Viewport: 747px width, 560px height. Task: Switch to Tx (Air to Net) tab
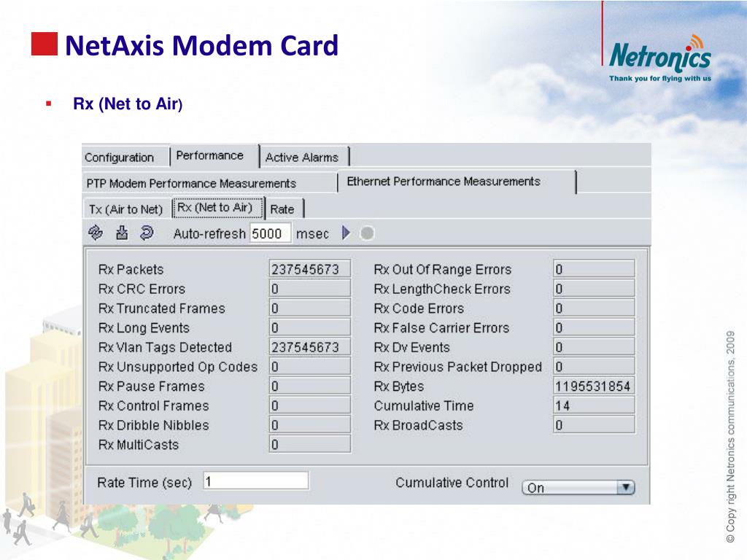[126, 209]
